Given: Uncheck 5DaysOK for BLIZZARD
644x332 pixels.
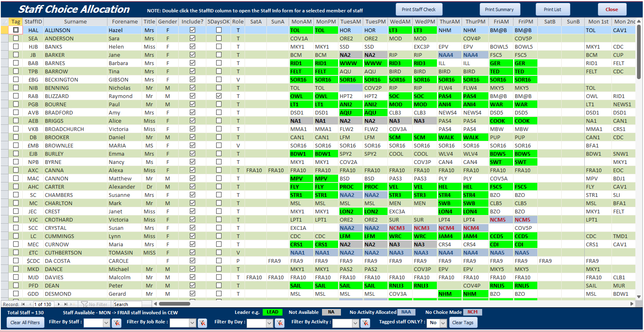Looking at the screenshot, I should pos(219,96).
